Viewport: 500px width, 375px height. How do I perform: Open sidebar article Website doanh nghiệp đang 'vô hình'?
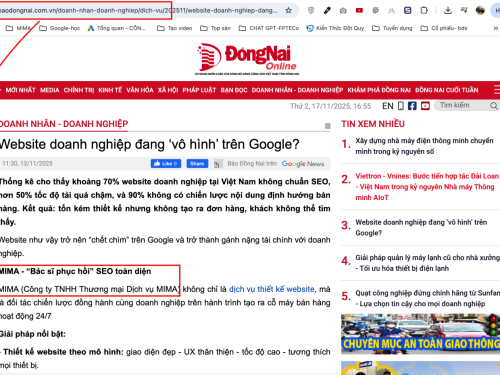(421, 227)
